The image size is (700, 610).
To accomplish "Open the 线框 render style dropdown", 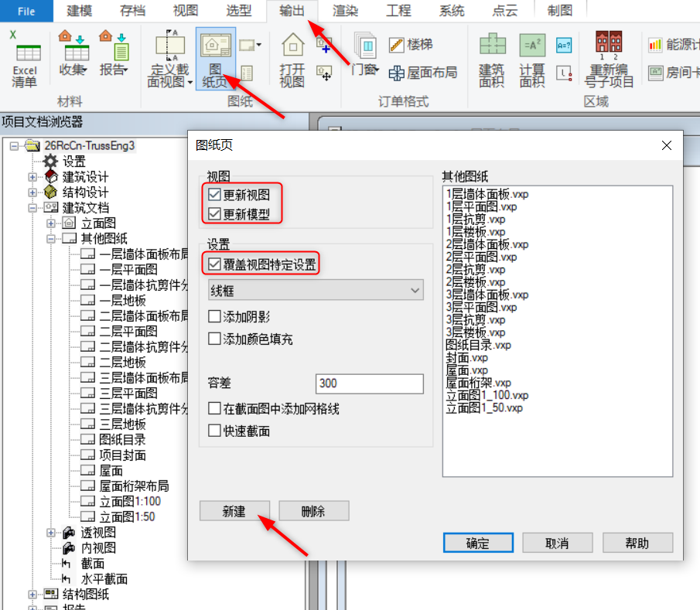I will tap(316, 291).
